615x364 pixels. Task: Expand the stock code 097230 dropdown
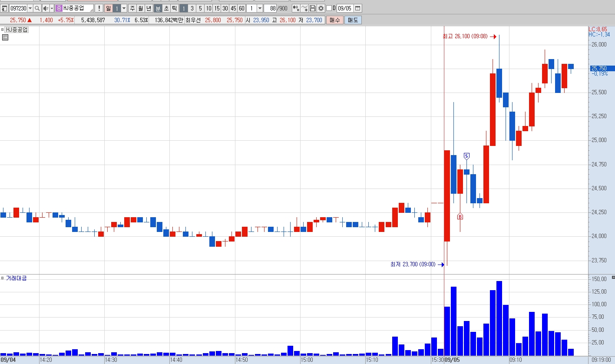(x=30, y=8)
